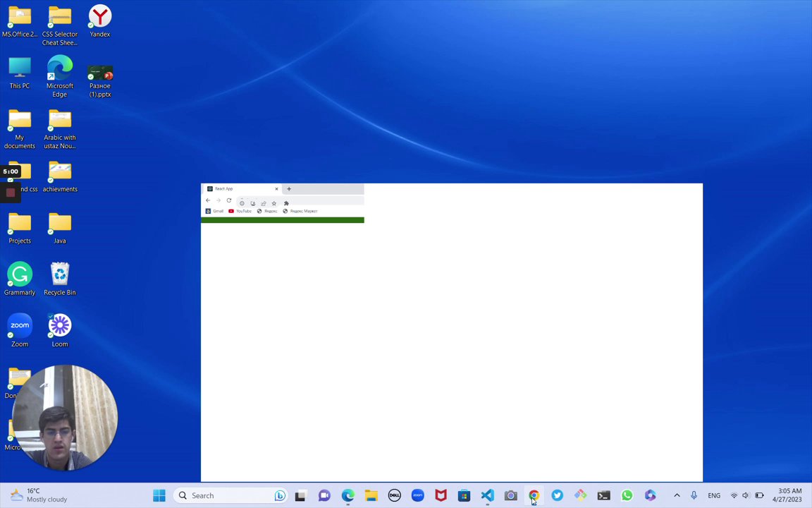Select the Zoom desktop shortcut
This screenshot has height=508, width=812.
pyautogui.click(x=20, y=330)
